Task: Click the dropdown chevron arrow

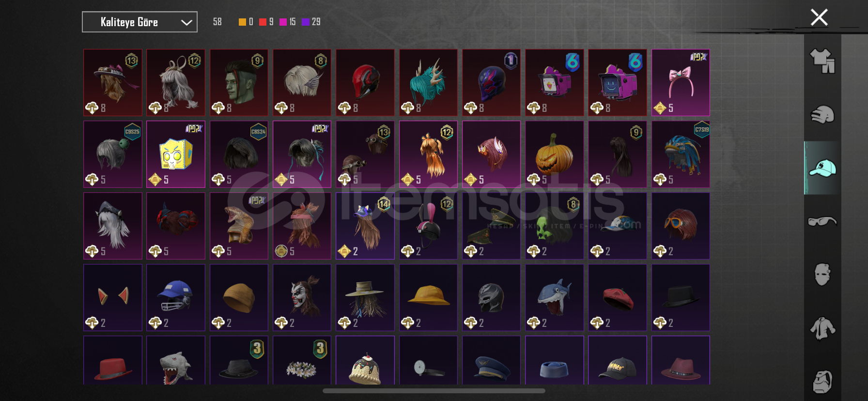Action: [x=186, y=22]
